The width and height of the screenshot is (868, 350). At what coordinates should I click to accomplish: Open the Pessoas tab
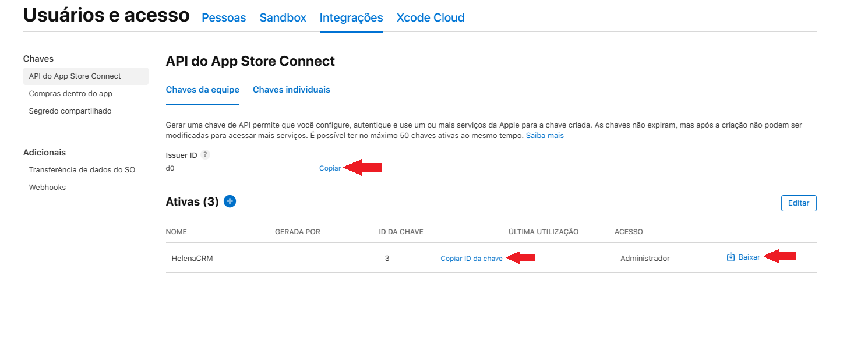[224, 18]
